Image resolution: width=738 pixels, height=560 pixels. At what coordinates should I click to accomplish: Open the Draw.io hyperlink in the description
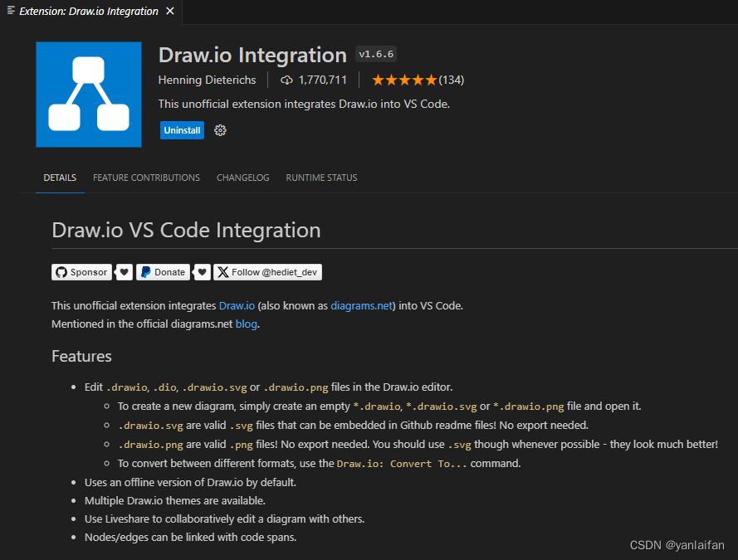point(237,305)
